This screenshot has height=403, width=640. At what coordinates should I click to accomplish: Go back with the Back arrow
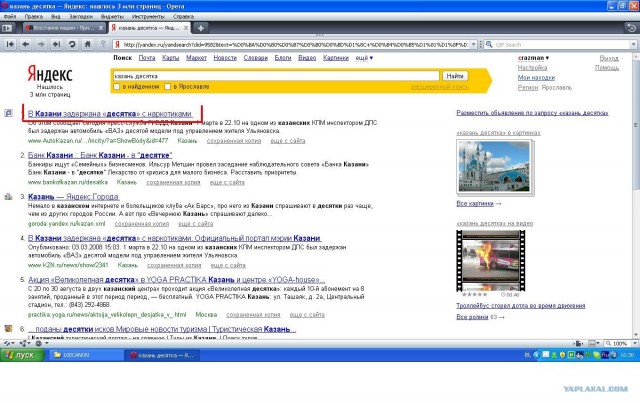tap(26, 44)
